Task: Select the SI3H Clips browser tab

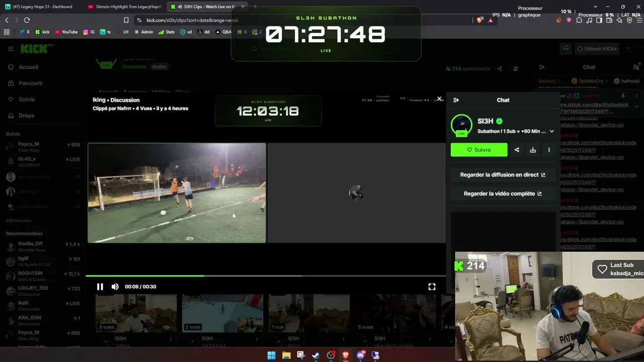Action: click(206, 7)
